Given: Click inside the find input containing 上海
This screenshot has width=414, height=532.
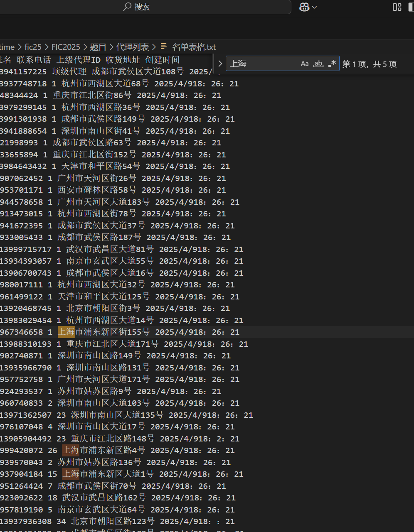Looking at the screenshot, I should 262,64.
